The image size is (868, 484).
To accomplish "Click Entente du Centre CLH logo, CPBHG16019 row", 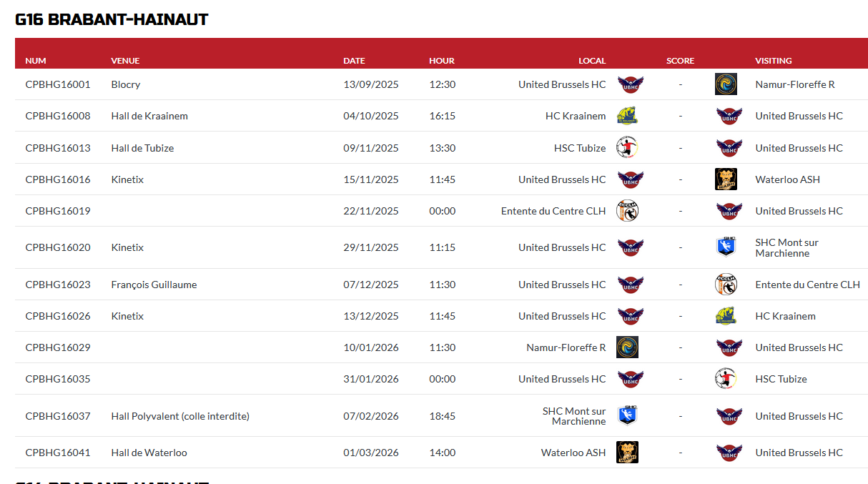I will (627, 210).
